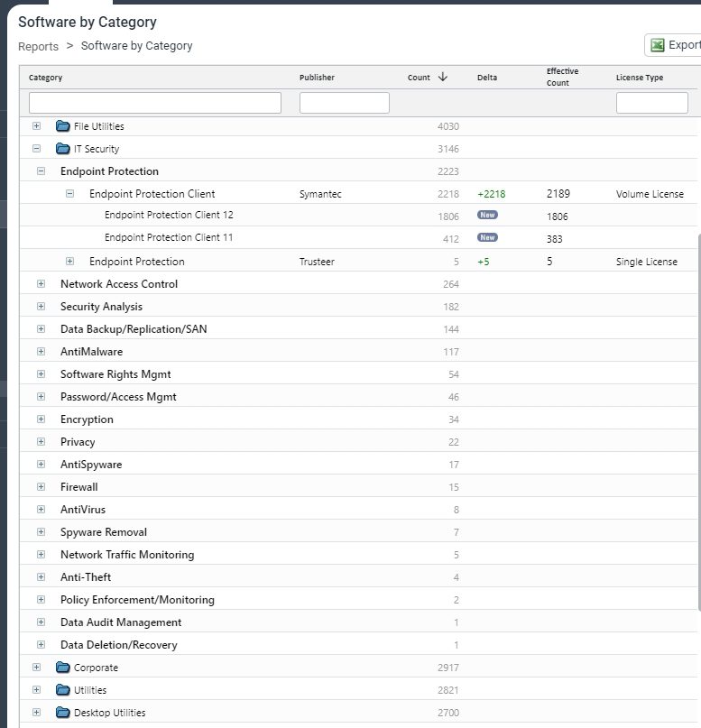Collapse the IT Security folder row
Image resolution: width=701 pixels, height=728 pixels.
(x=37, y=149)
